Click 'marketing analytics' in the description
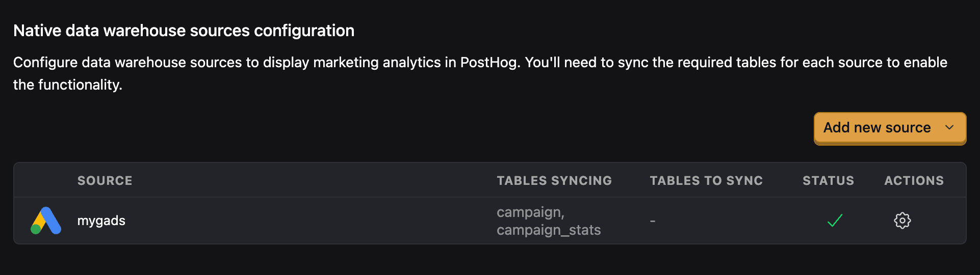 coord(377,62)
